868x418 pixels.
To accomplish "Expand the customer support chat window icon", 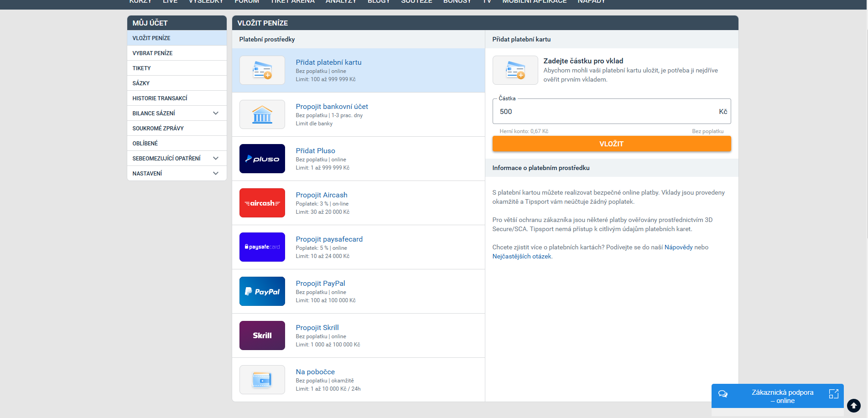I will pyautogui.click(x=834, y=394).
